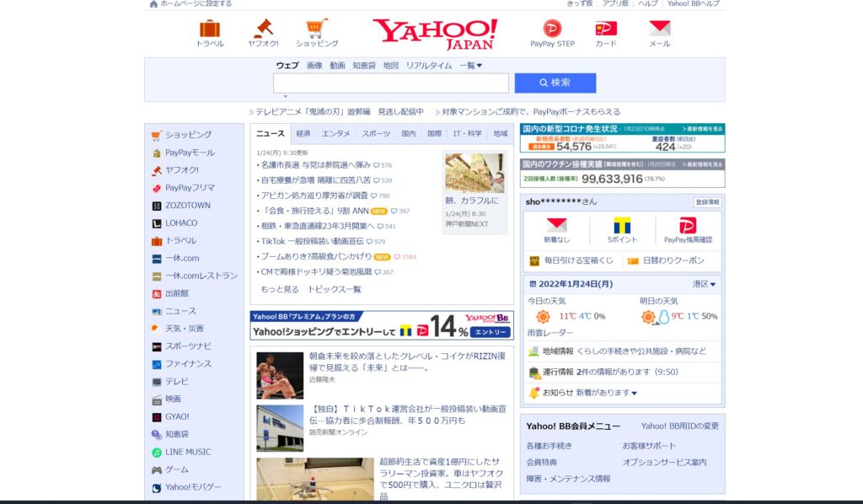The width and height of the screenshot is (863, 504).
Task: Click the PayPay残高確認 icon
Action: (688, 225)
